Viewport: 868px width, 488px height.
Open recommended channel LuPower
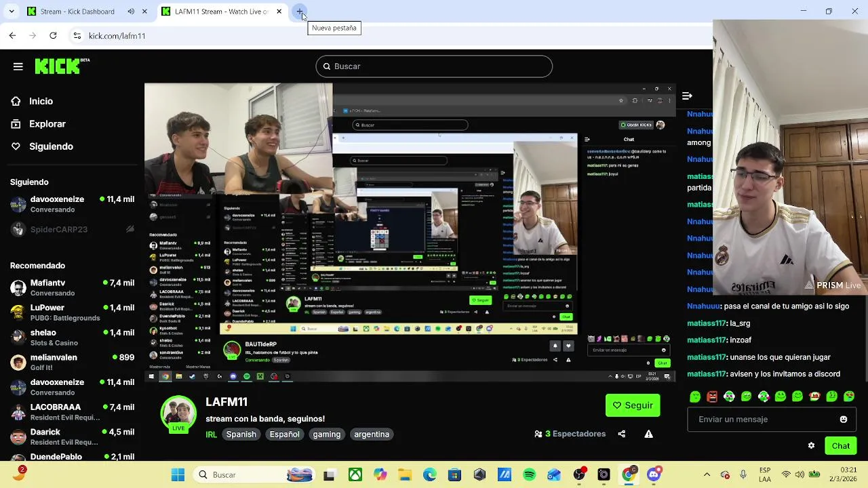pos(72,312)
